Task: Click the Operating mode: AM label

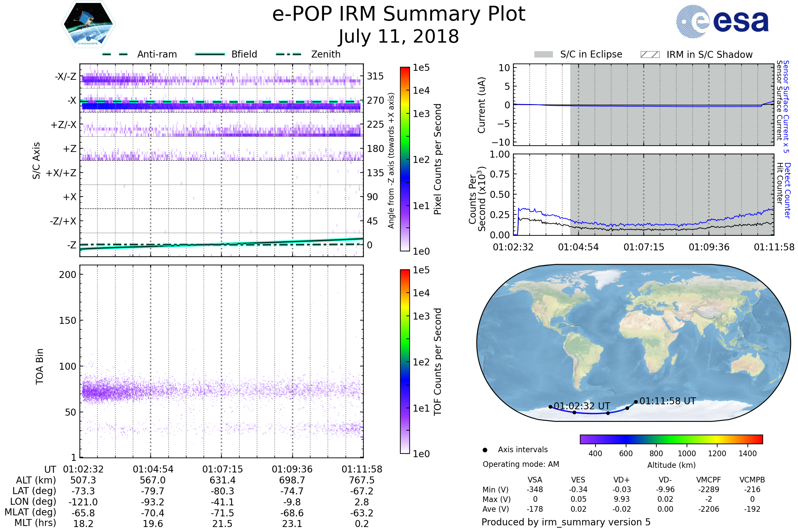Action: (521, 464)
